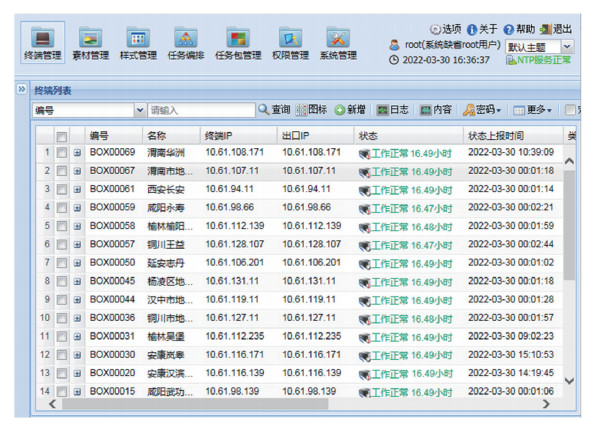Open the 任务包管理 module icon
606x427 pixels.
point(238,42)
